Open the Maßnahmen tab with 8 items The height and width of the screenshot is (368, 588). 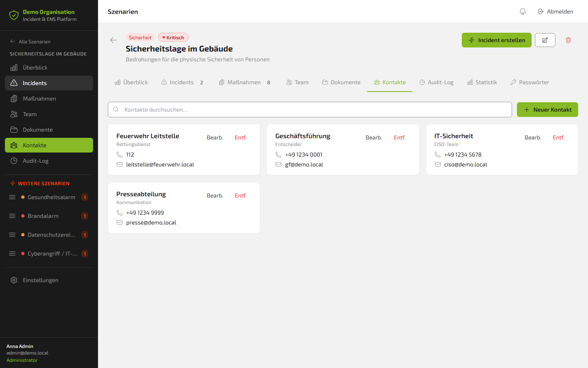245,82
